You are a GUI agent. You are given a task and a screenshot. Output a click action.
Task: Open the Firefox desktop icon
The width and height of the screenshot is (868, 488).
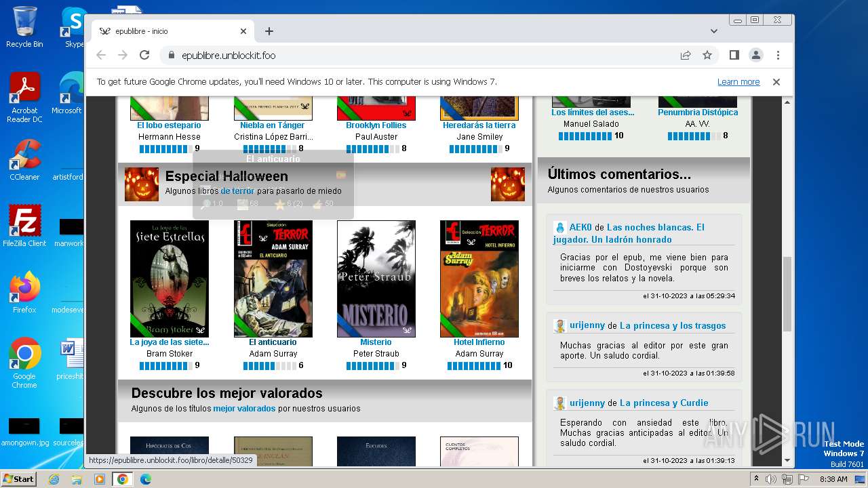(24, 293)
